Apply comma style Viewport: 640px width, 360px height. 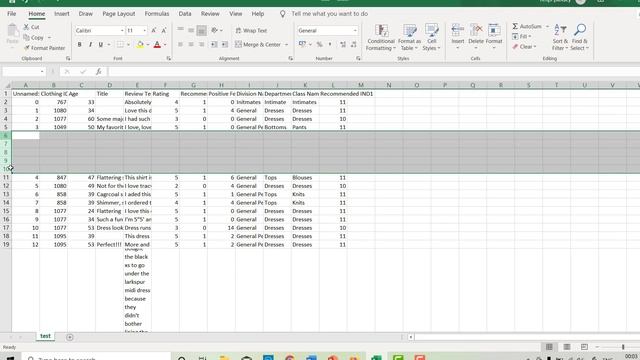coord(330,44)
